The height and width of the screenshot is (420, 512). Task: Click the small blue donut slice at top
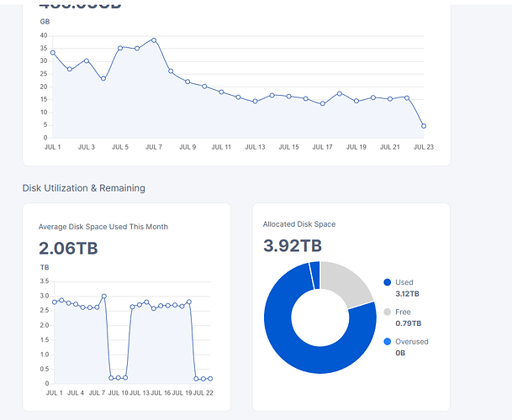pos(315,275)
